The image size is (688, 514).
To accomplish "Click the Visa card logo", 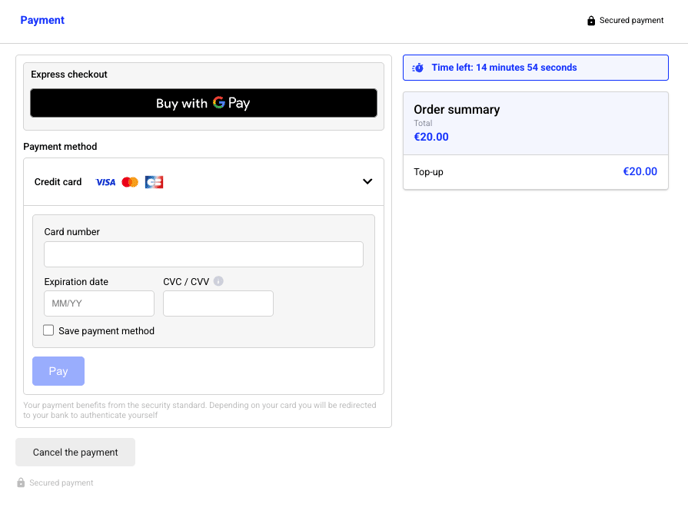I will tap(106, 182).
